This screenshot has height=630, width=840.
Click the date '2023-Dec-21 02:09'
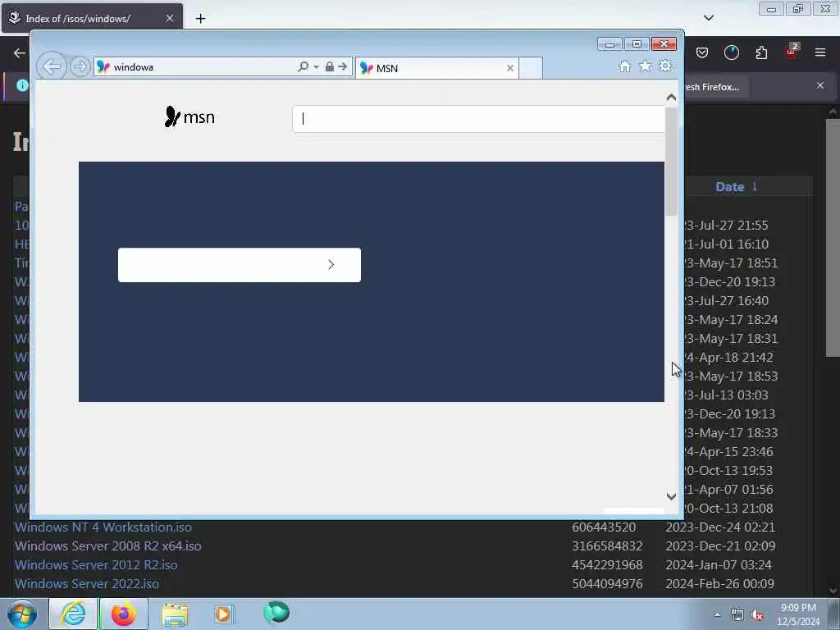pos(720,546)
